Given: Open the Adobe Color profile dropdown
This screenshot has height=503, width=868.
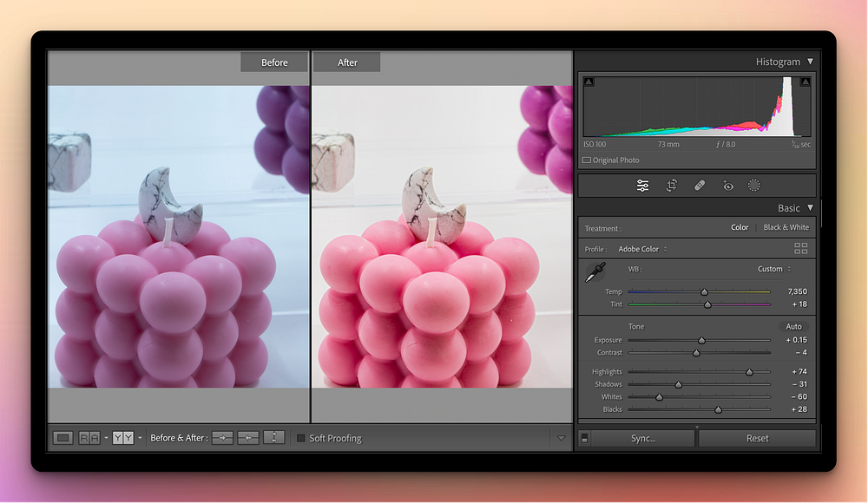Looking at the screenshot, I should (642, 249).
